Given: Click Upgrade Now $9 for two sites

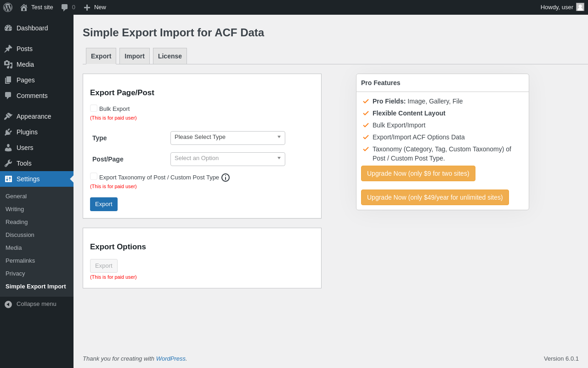Looking at the screenshot, I should [x=418, y=173].
